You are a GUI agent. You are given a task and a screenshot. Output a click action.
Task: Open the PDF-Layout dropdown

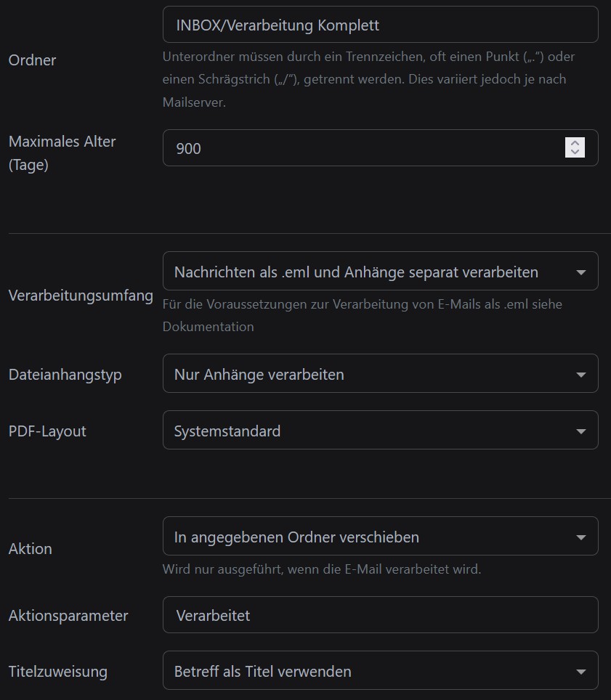380,431
